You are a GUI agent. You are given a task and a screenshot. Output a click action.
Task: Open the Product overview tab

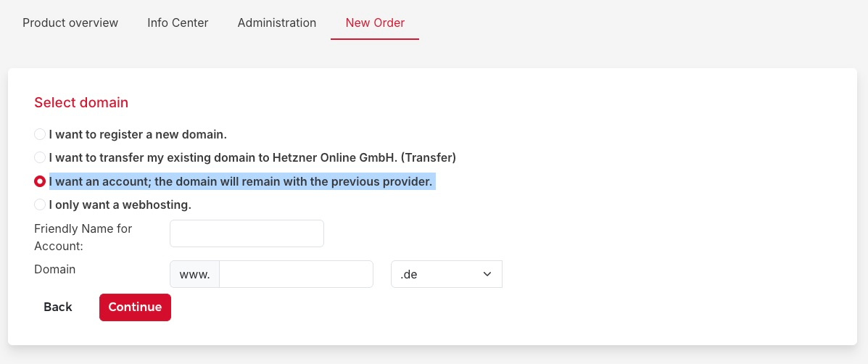pos(70,22)
